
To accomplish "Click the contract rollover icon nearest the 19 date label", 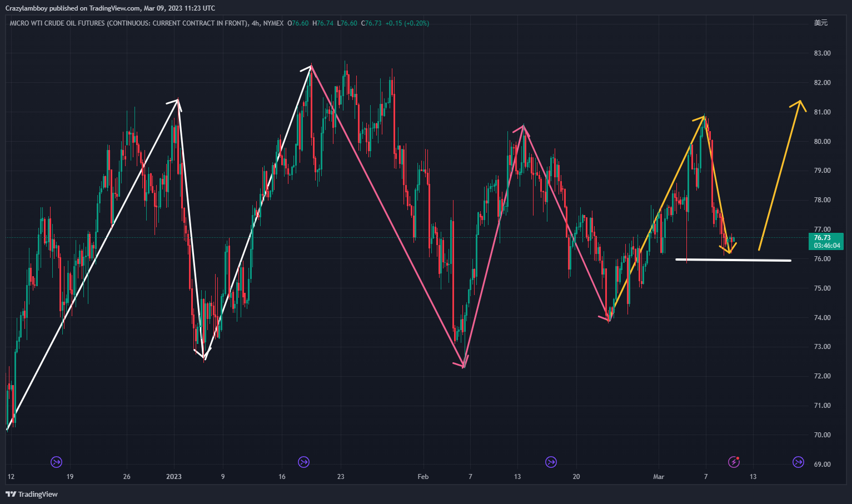I will pos(56,462).
